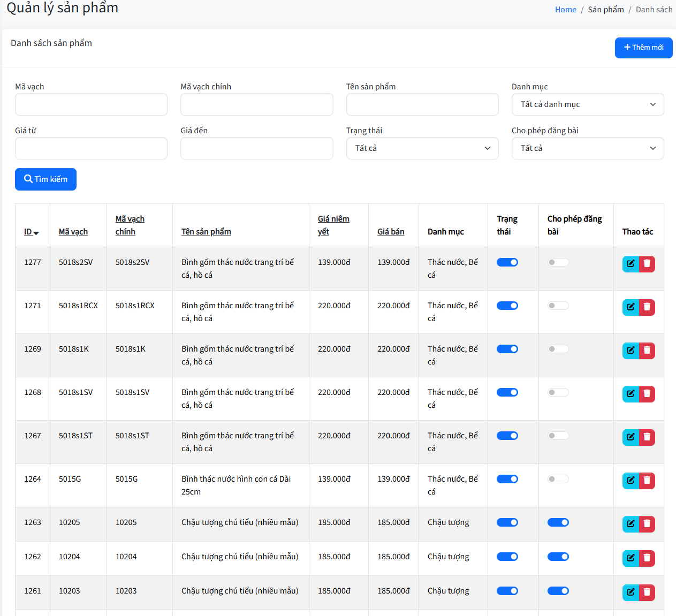
Task: Focus the Giá từ input field
Action: coord(91,148)
